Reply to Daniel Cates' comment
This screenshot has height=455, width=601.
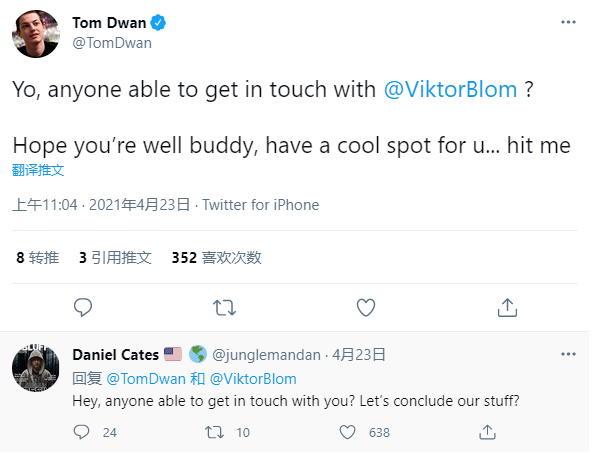click(82, 432)
